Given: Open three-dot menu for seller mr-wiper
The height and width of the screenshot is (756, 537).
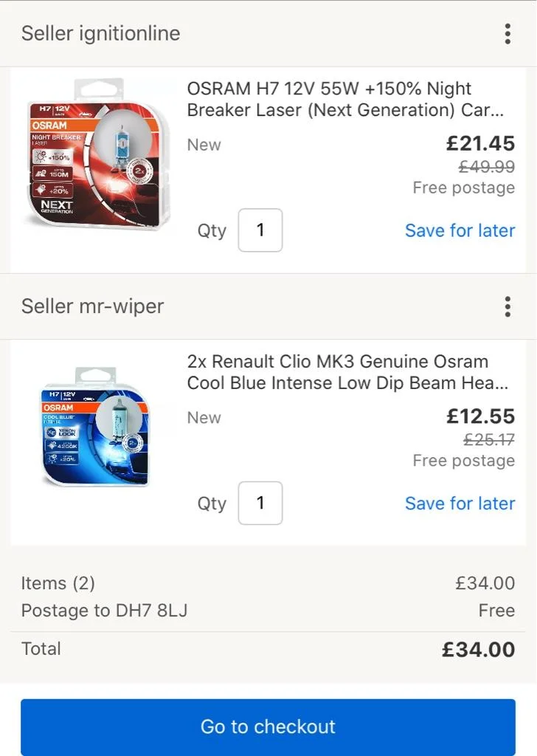Looking at the screenshot, I should (x=507, y=306).
